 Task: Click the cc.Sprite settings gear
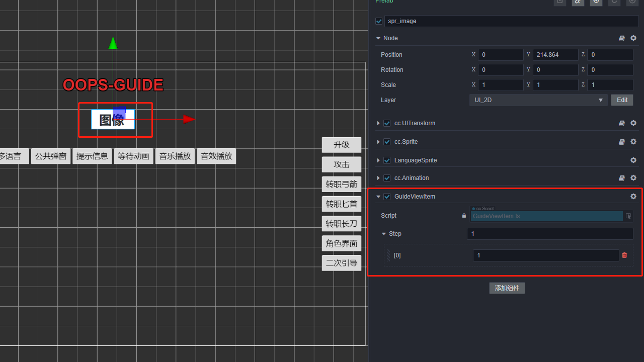[x=633, y=142]
